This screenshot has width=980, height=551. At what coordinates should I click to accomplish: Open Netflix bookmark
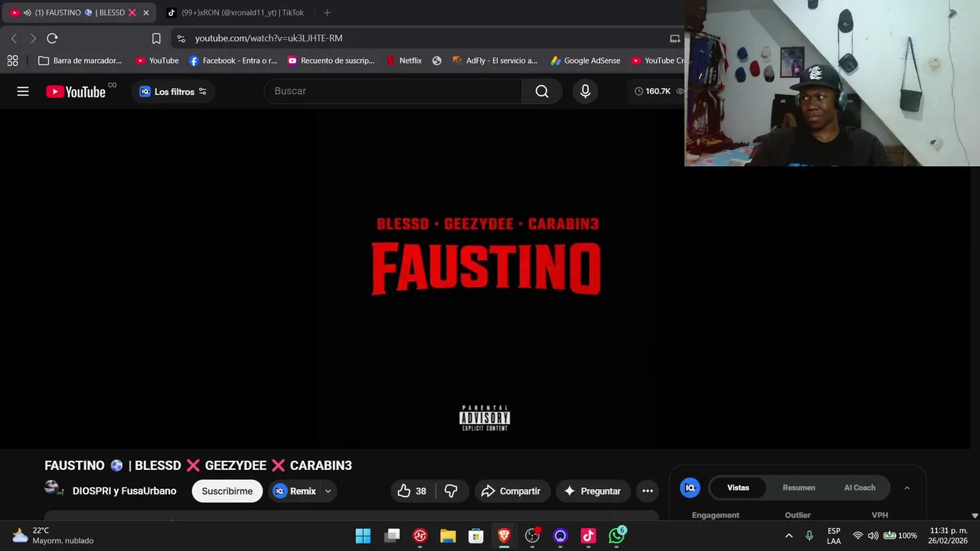pos(403,60)
